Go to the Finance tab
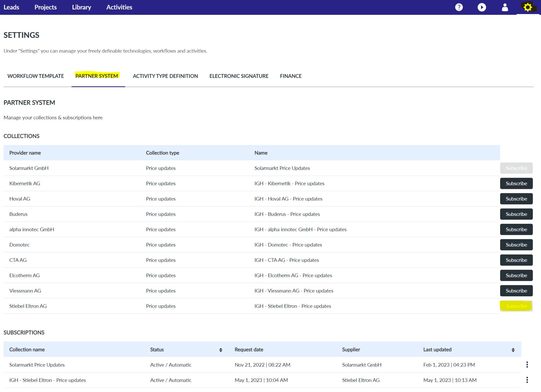This screenshot has width=541, height=392. 291,76
